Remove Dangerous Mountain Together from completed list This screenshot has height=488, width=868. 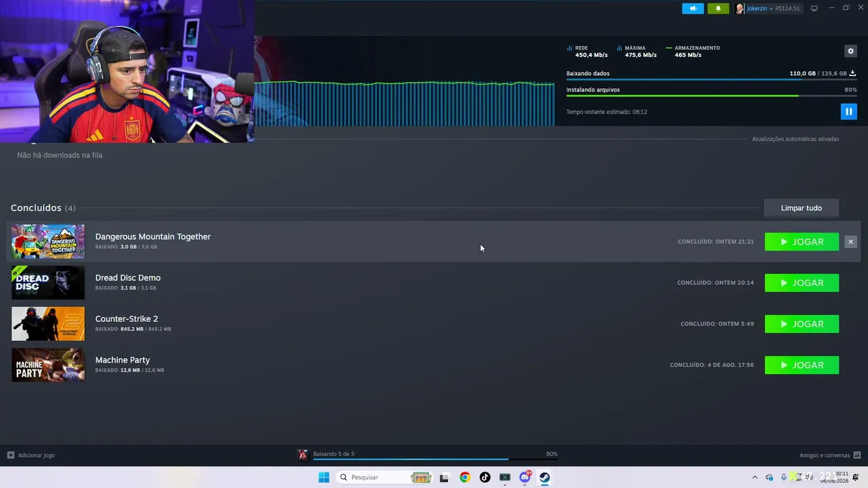[x=850, y=242]
